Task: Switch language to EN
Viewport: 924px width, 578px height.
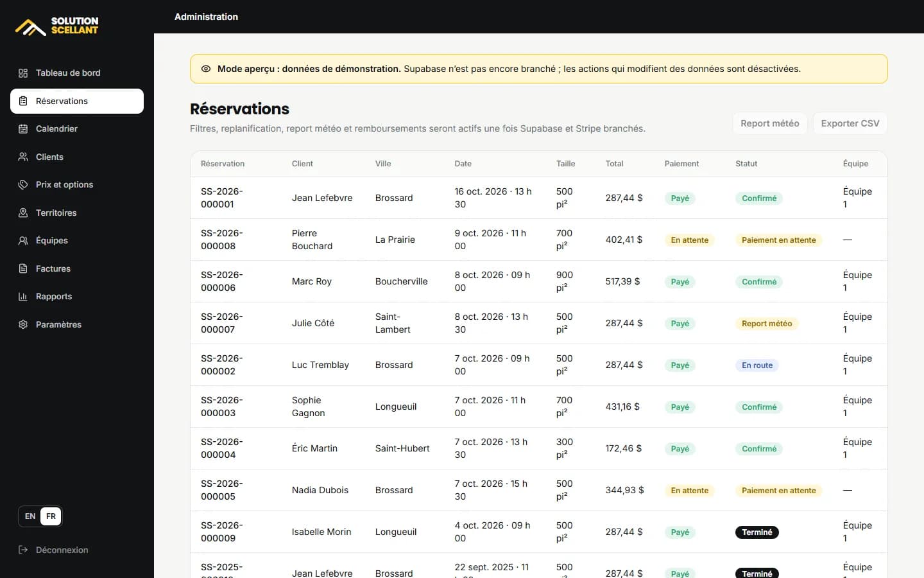Action: point(30,516)
